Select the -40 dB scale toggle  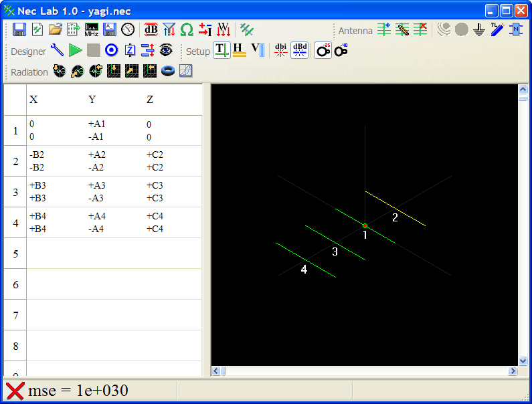[x=341, y=51]
